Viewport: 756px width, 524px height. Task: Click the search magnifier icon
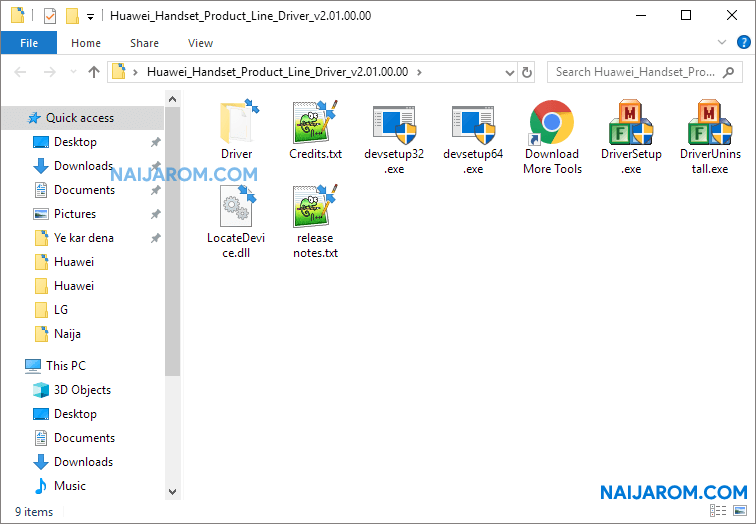click(x=729, y=72)
